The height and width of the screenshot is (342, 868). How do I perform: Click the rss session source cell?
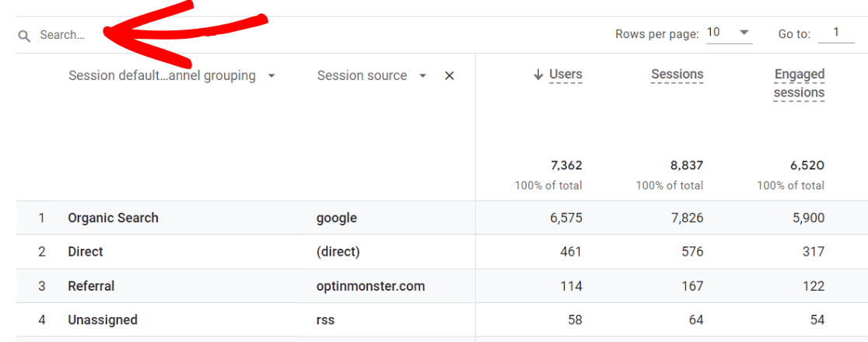(x=325, y=319)
